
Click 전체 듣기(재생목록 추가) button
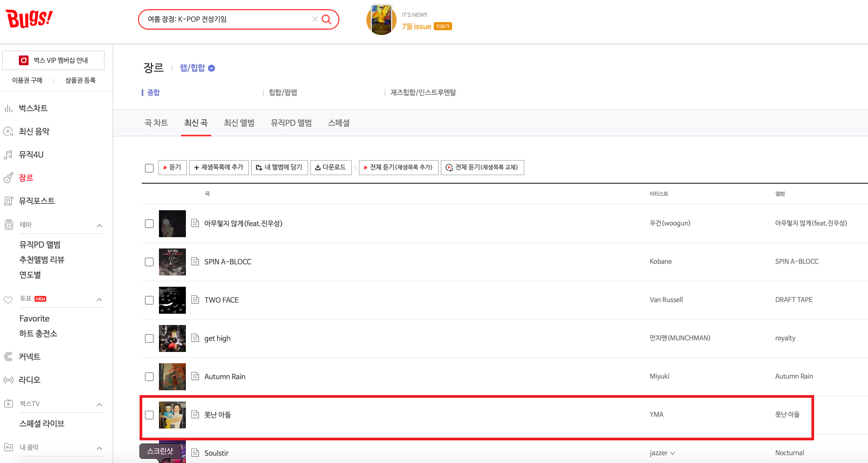[x=399, y=168]
